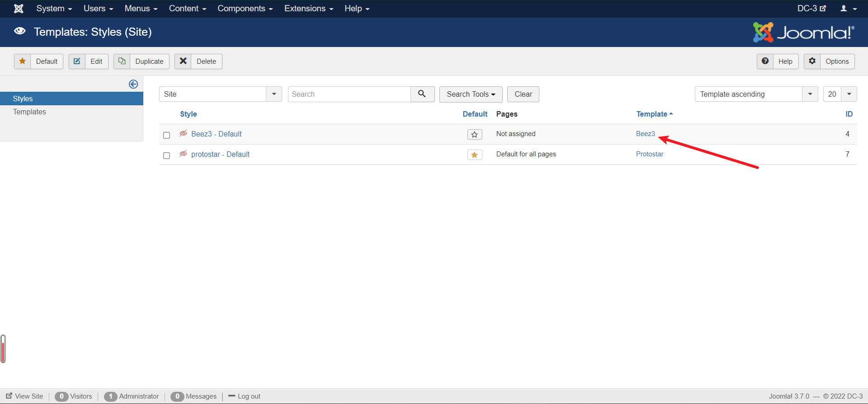Image resolution: width=868 pixels, height=404 pixels.
Task: Click the Help question mark icon
Action: (x=765, y=61)
